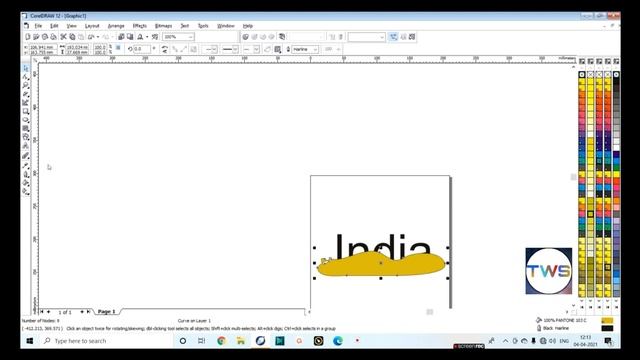
Task: Select the Interactive Blend tool
Action: [x=26, y=156]
